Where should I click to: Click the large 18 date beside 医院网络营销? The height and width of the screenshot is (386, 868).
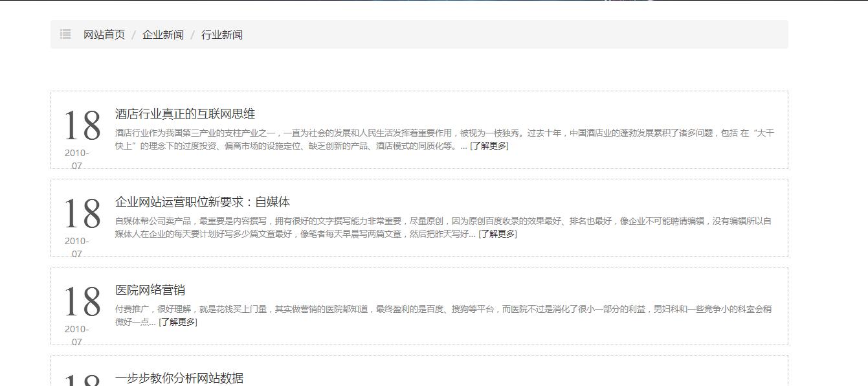click(82, 302)
